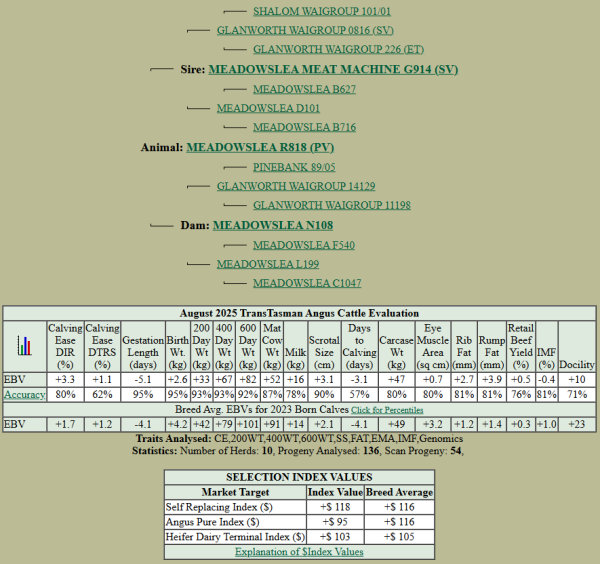Open GLANWORTH WAIGROUP 226 (ET) link
The height and width of the screenshot is (564, 600).
(338, 49)
